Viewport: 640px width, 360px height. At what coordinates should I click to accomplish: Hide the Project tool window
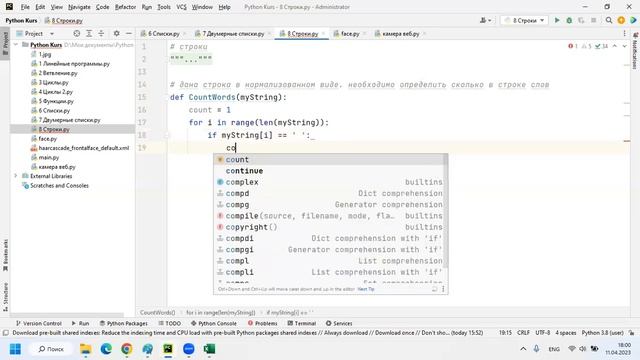click(129, 33)
